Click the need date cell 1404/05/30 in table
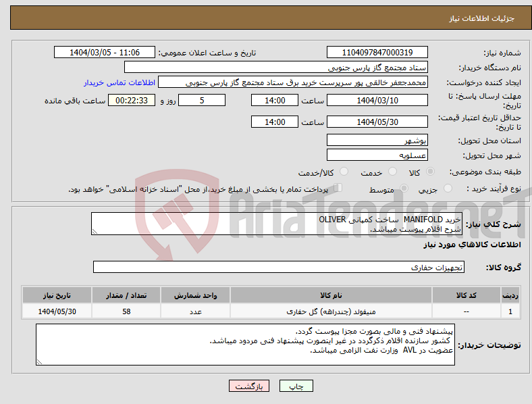 [57, 311]
